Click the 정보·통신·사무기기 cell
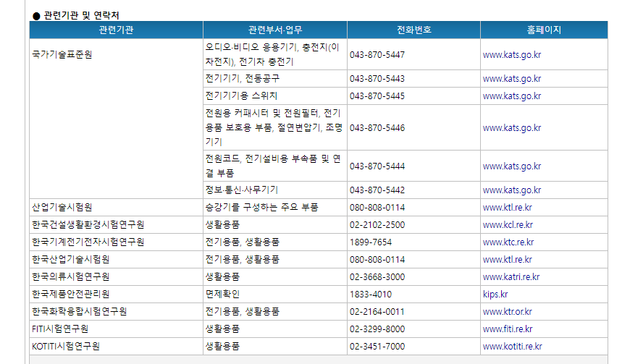The height and width of the screenshot is (364, 630). (x=275, y=190)
